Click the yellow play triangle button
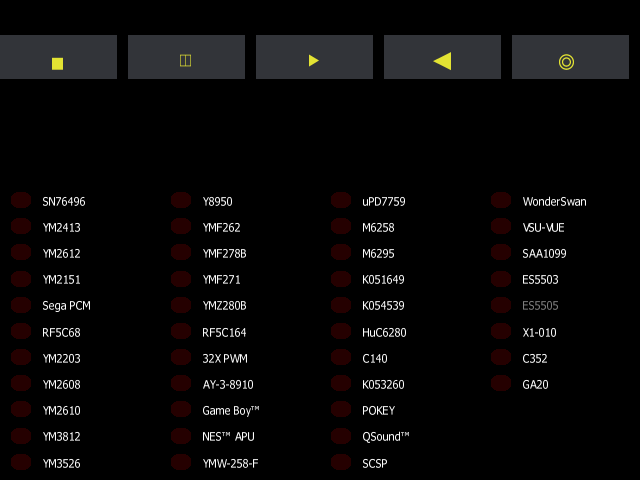 (314, 57)
